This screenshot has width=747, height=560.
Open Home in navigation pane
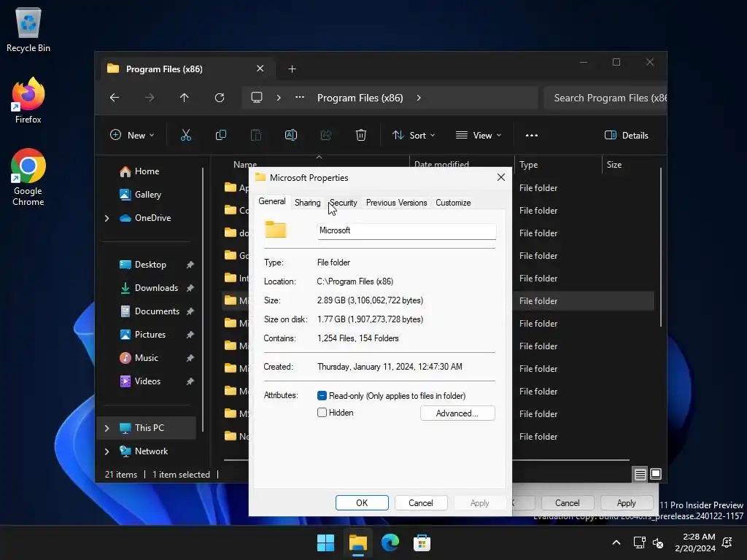(146, 171)
